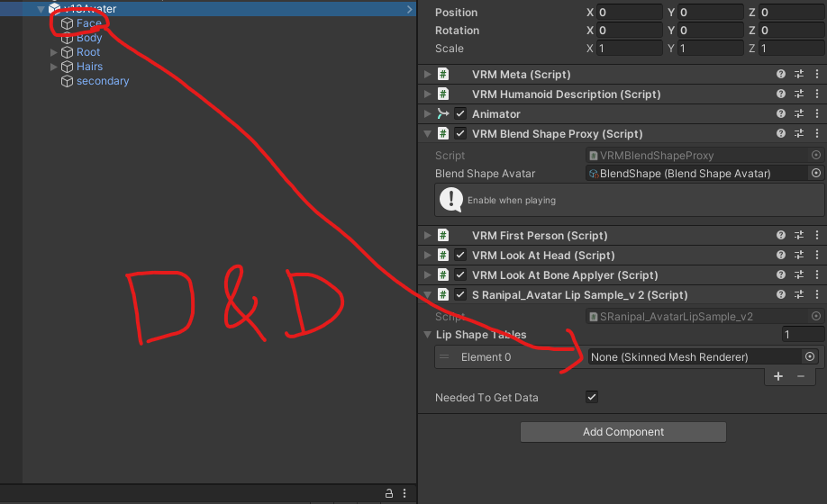This screenshot has height=504, width=827.
Task: Open prefab arrow on the avatar row
Action: [409, 9]
